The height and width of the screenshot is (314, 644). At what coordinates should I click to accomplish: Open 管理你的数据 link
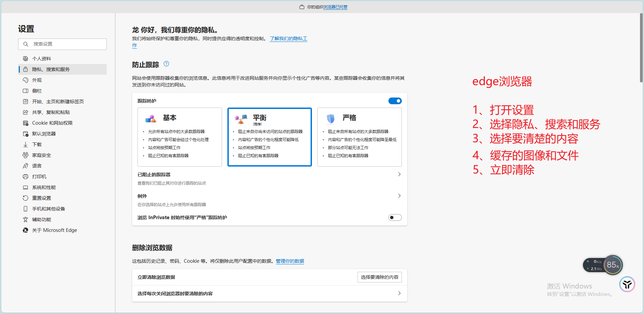(x=290, y=261)
